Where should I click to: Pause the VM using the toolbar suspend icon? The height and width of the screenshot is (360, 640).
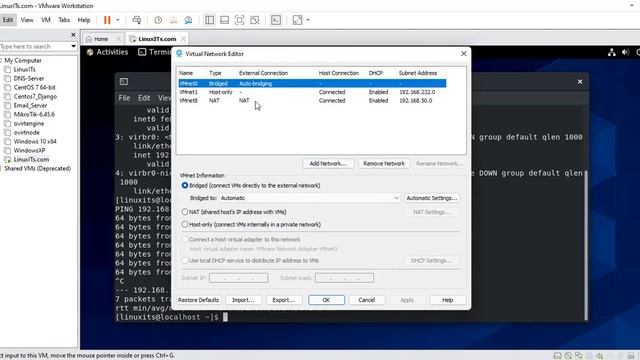coord(107,20)
